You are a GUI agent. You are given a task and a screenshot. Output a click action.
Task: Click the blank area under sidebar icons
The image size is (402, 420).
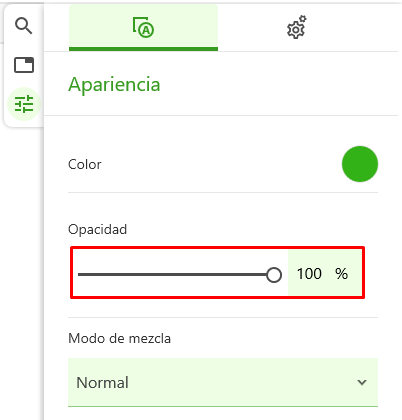coord(23,267)
